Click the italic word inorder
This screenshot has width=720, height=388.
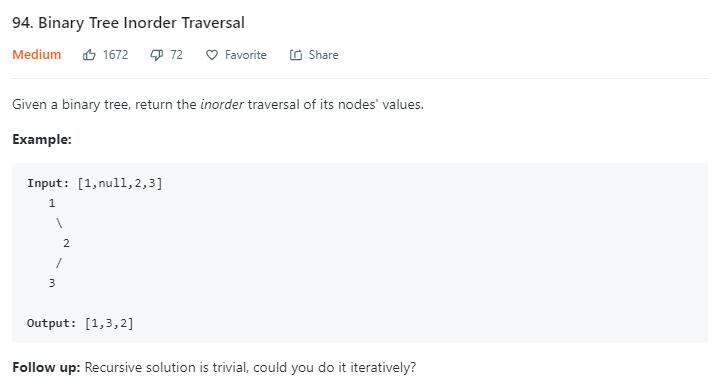tap(222, 104)
